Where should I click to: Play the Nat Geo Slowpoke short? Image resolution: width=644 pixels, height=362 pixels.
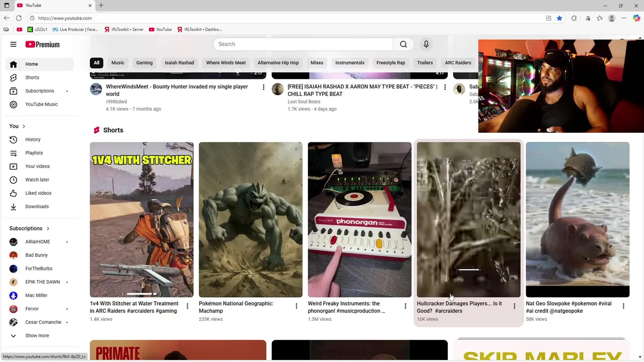[x=577, y=220]
